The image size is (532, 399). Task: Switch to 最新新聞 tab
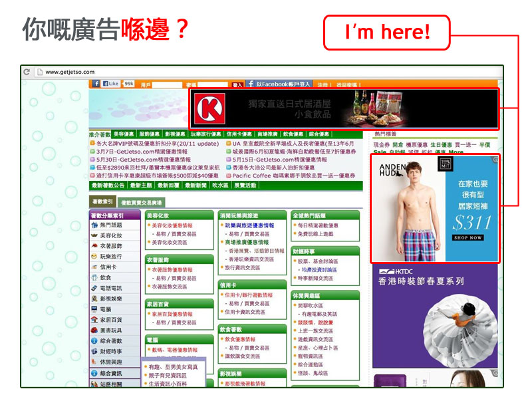pos(196,186)
